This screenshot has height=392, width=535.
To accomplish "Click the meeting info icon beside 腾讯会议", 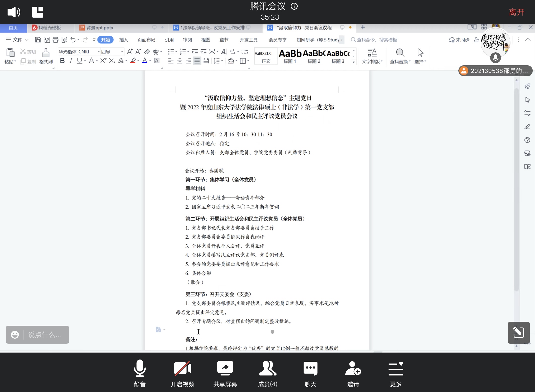I will click(294, 6).
